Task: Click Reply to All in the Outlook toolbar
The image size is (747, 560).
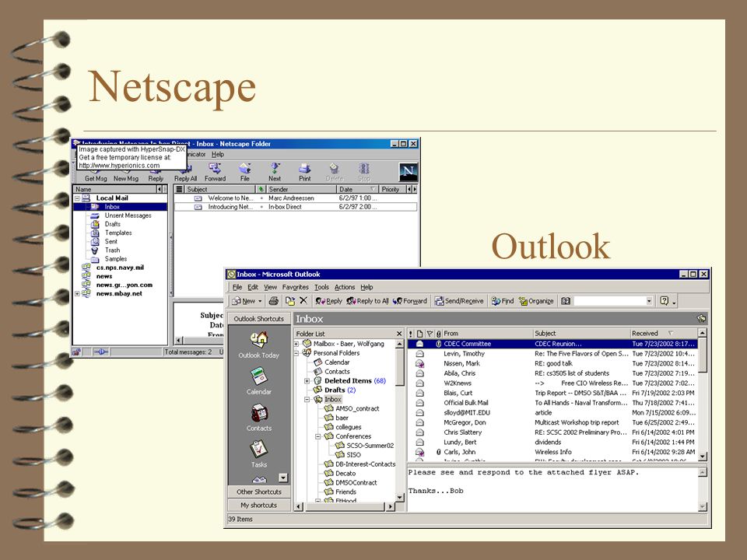Action: coord(367,301)
